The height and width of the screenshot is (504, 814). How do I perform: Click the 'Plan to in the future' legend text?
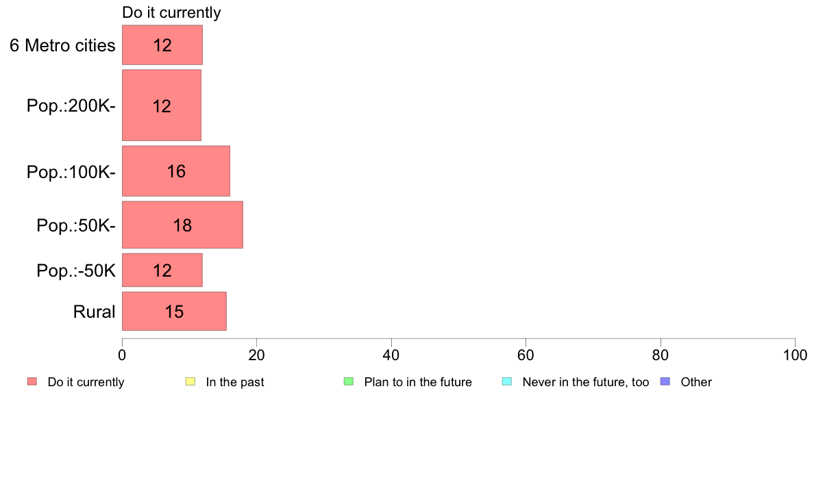pos(418,382)
